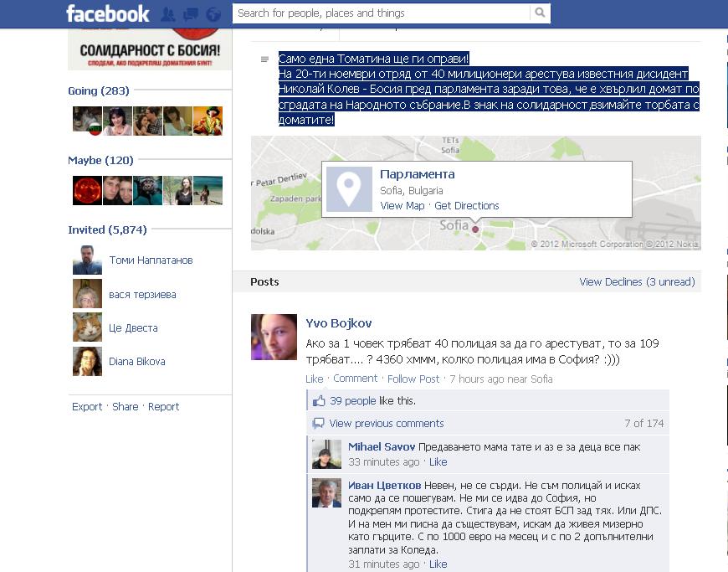Open View Declines (3 unread)
Image resolution: width=728 pixels, height=572 pixels.
637,282
